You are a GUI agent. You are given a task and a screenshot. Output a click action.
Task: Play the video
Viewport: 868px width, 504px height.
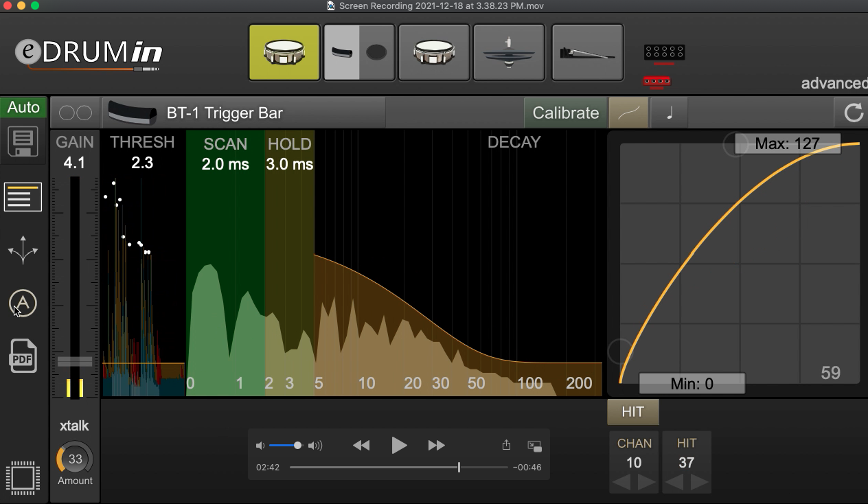399,446
